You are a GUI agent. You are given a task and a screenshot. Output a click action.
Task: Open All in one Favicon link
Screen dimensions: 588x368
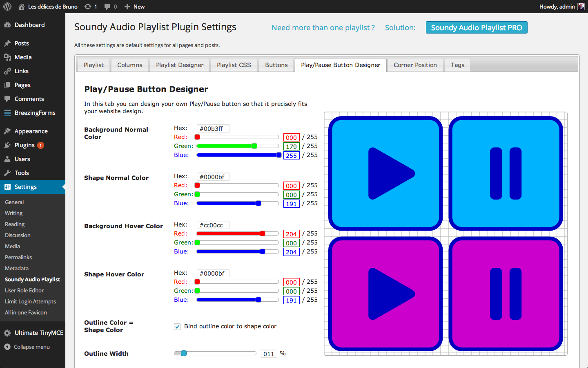click(x=26, y=312)
